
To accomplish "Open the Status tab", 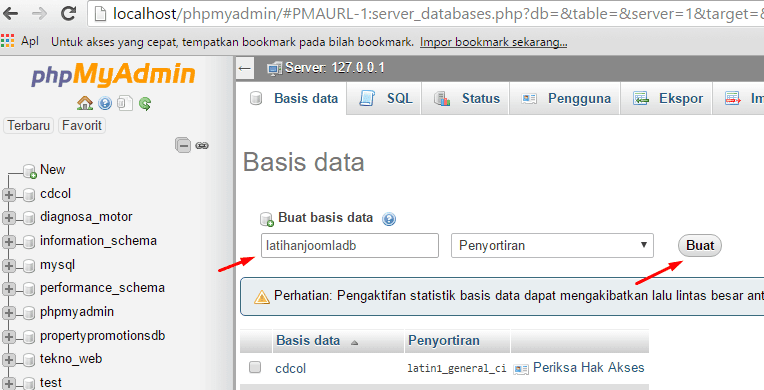I will tap(466, 98).
